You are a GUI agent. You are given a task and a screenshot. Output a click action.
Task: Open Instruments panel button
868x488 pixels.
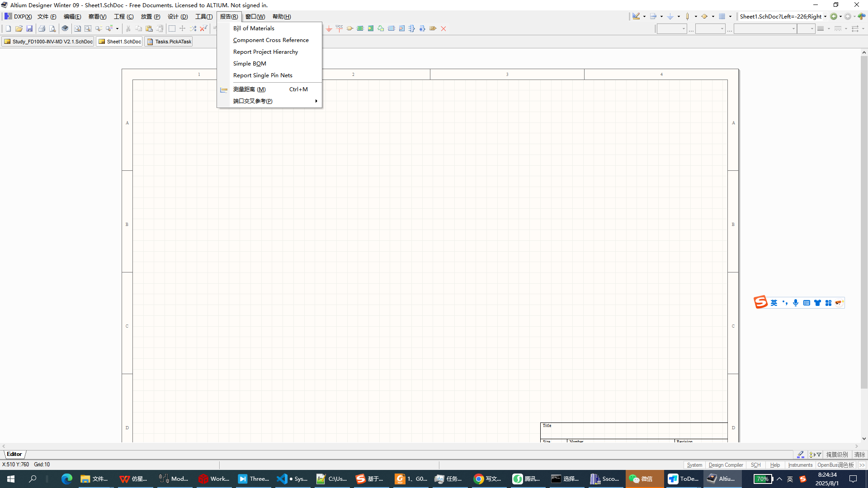pos(800,465)
